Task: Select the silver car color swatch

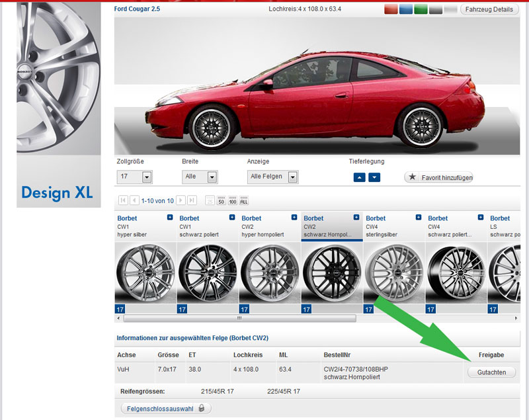Action: point(451,9)
